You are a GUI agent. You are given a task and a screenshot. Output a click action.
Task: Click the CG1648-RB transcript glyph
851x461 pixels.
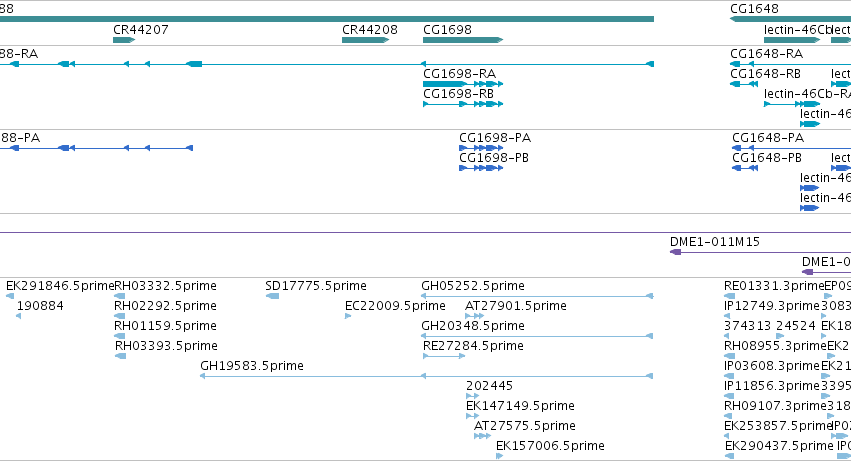coord(744,84)
